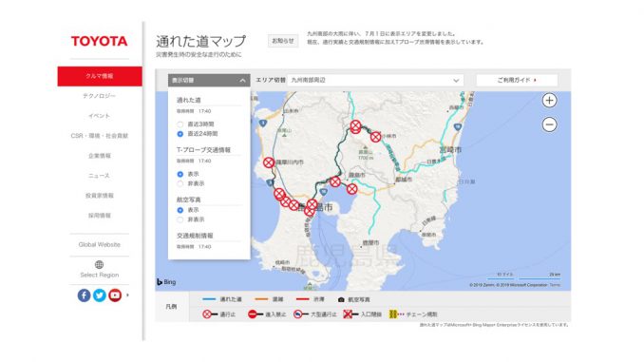This screenshot has width=644, height=362.
Task: Click the Bing logo on map
Action: coord(166,282)
